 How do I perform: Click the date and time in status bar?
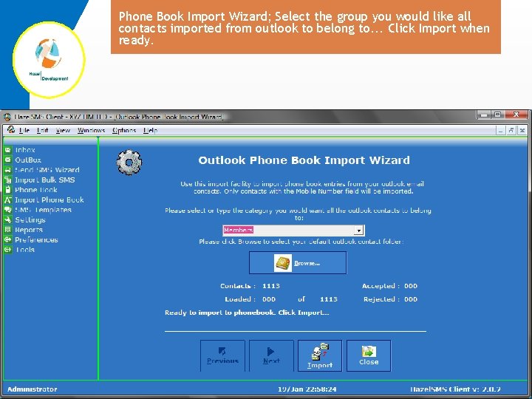point(307,389)
